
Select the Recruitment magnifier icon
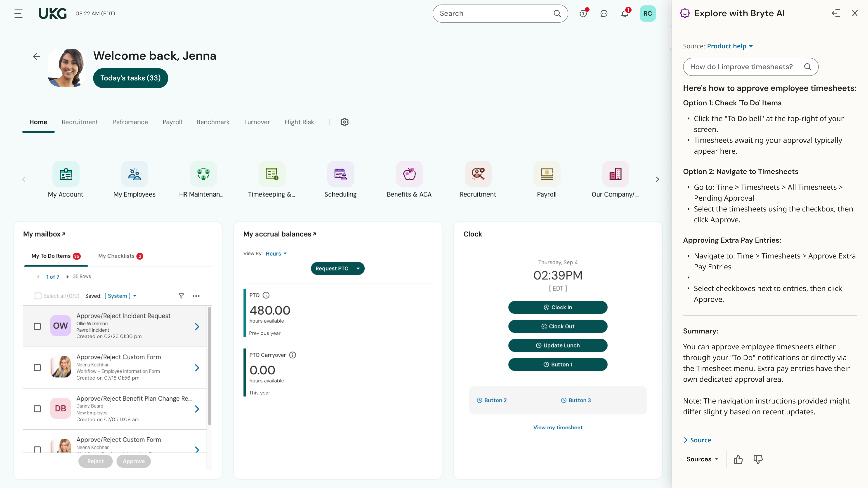pos(478,174)
